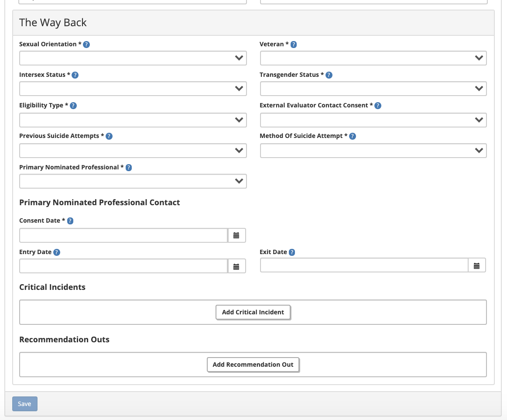Expand the Veteran dropdown
Image resolution: width=507 pixels, height=420 pixels.
click(x=373, y=58)
